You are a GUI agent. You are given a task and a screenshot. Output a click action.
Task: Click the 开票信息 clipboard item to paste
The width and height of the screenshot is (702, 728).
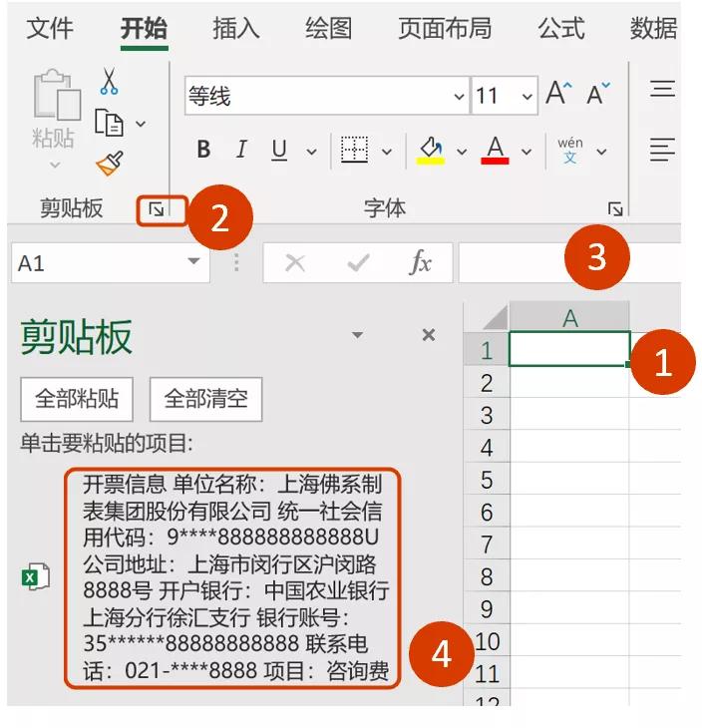[232, 577]
